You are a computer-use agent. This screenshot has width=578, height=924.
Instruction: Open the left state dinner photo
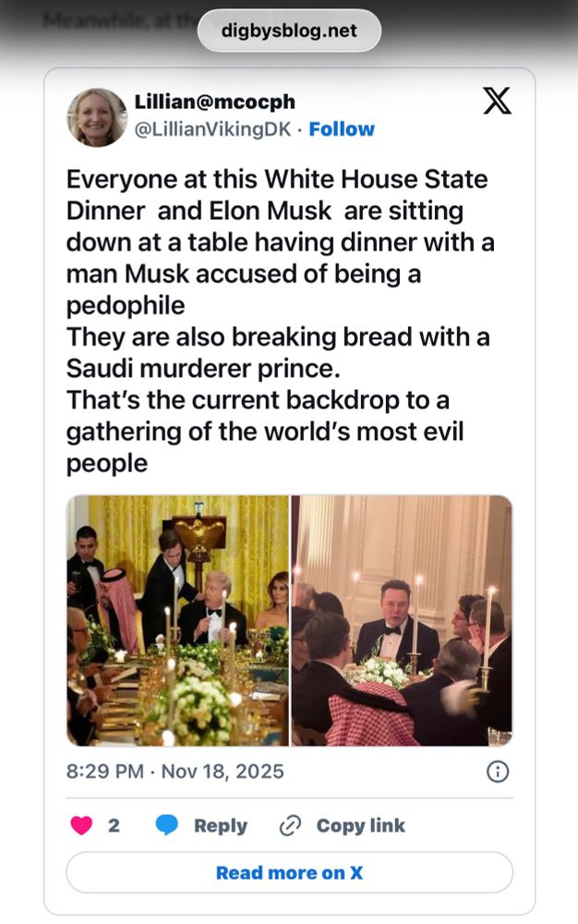178,621
